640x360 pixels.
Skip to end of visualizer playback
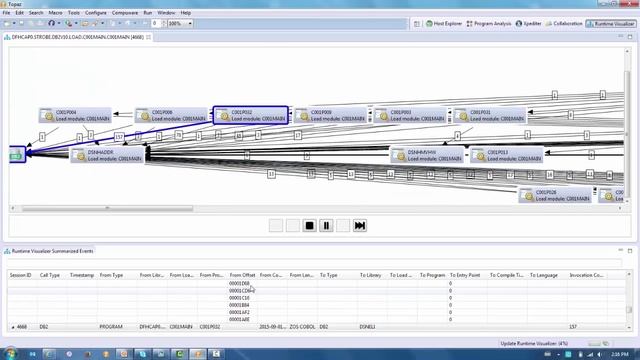point(360,225)
